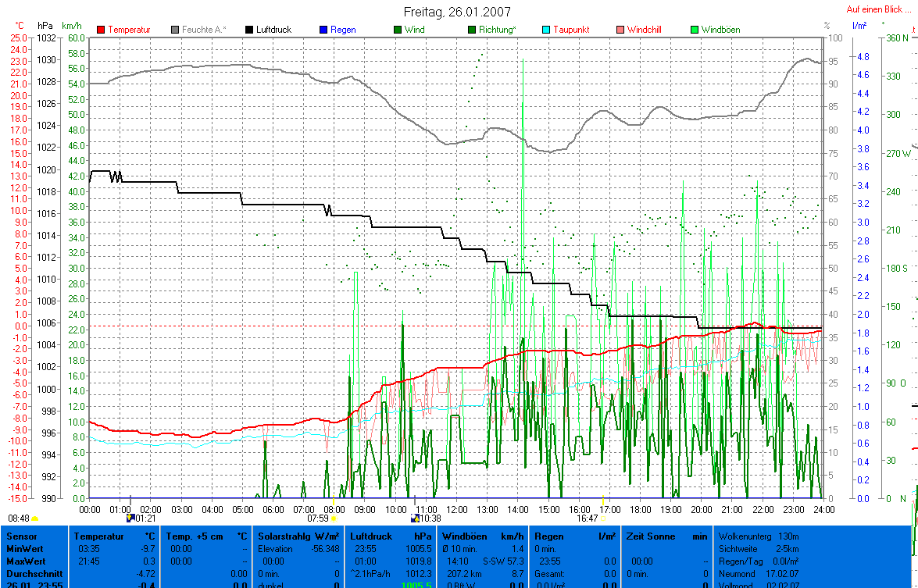Click the sun icon next to 08:48
This screenshot has width=918, height=588.
(35, 519)
